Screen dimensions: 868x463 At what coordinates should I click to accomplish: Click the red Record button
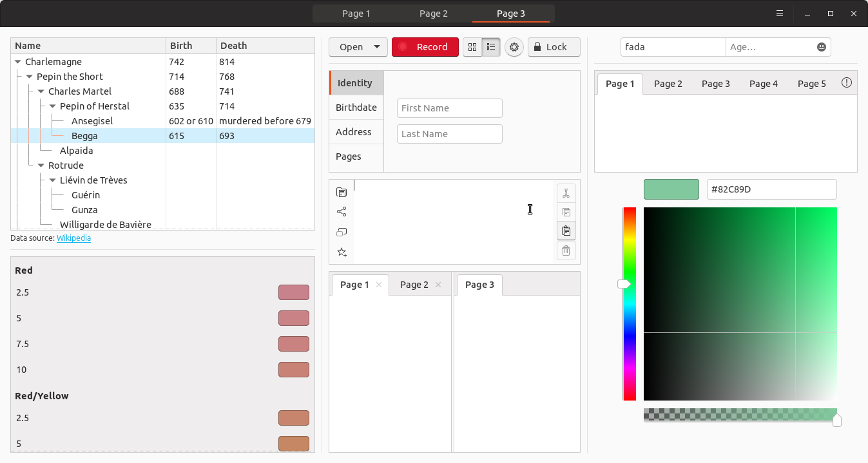[x=425, y=47]
